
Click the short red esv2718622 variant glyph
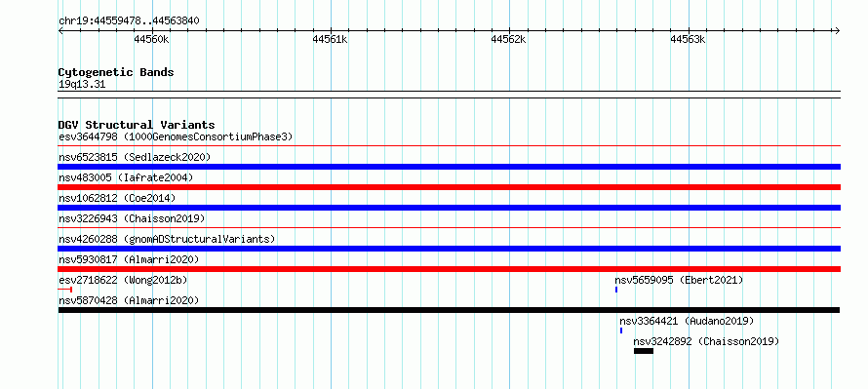tap(64, 290)
